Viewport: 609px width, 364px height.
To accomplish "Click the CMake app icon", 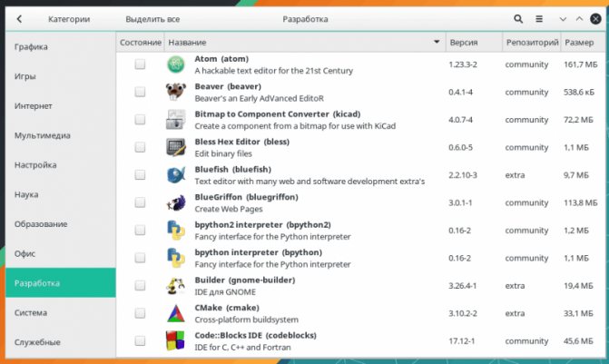I will (176, 313).
